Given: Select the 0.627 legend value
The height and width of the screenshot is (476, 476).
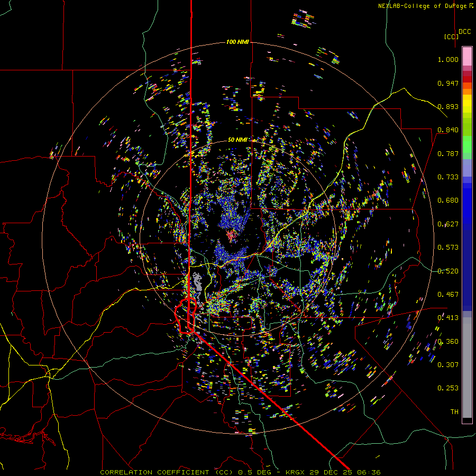Looking at the screenshot, I should 448,224.
